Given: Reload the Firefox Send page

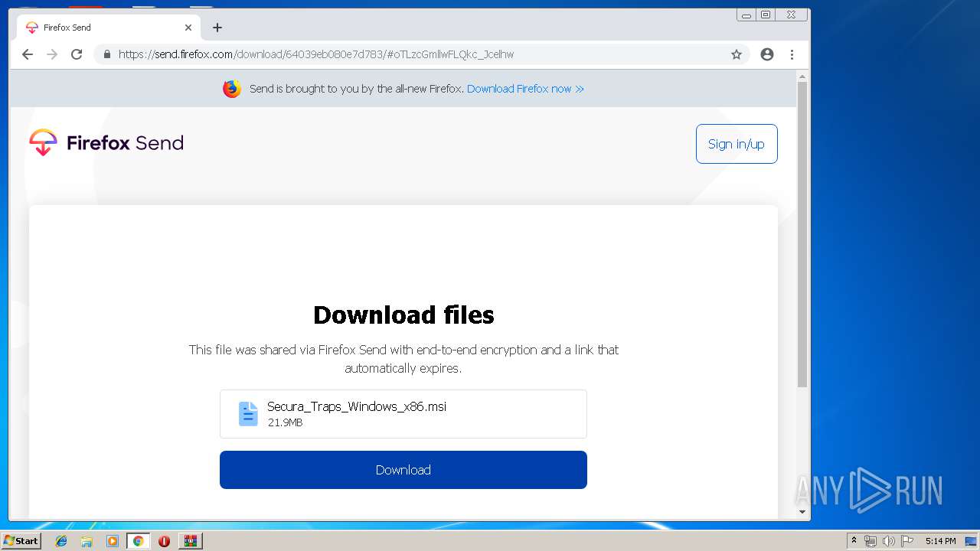Looking at the screenshot, I should coord(77,54).
